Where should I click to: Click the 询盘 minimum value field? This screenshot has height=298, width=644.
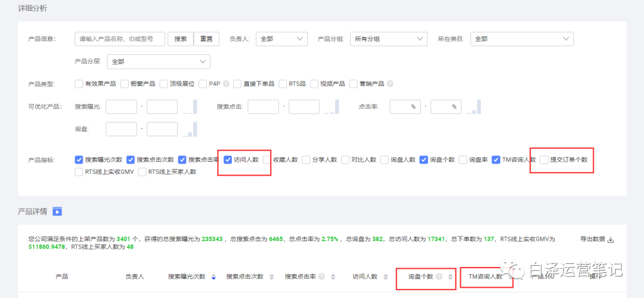121,129
